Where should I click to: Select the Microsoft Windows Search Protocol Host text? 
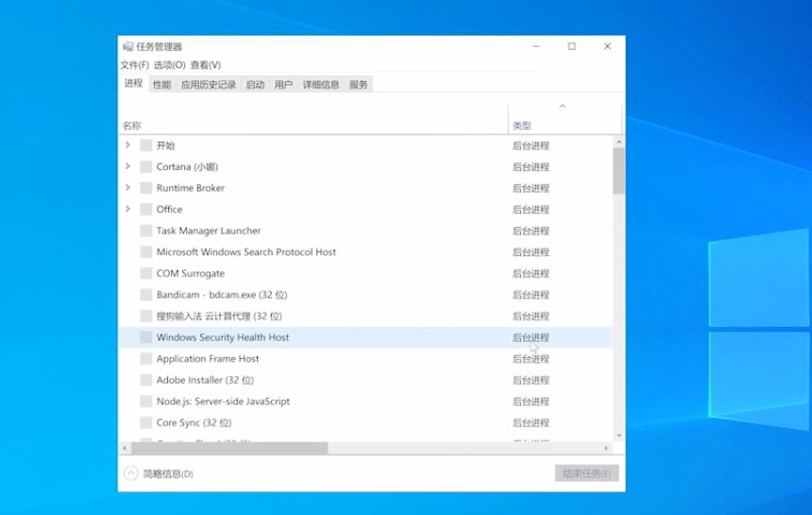point(246,251)
